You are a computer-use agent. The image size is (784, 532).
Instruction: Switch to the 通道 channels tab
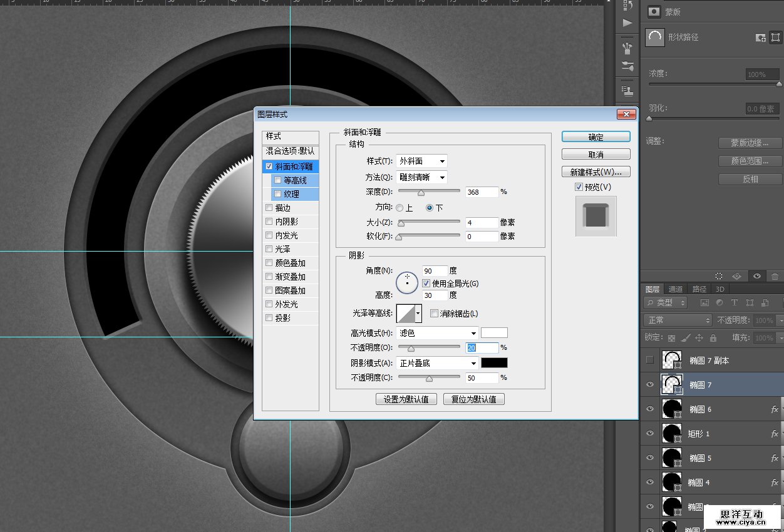[676, 289]
